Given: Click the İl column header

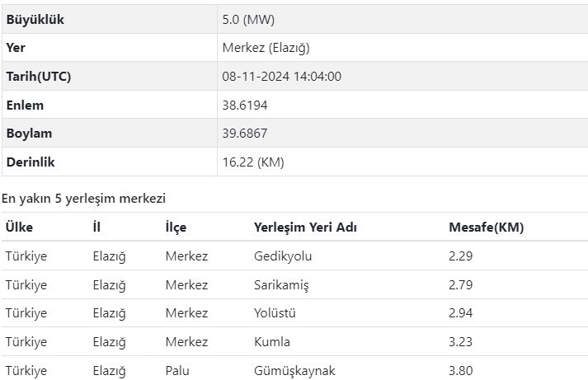Looking at the screenshot, I should [x=96, y=228].
